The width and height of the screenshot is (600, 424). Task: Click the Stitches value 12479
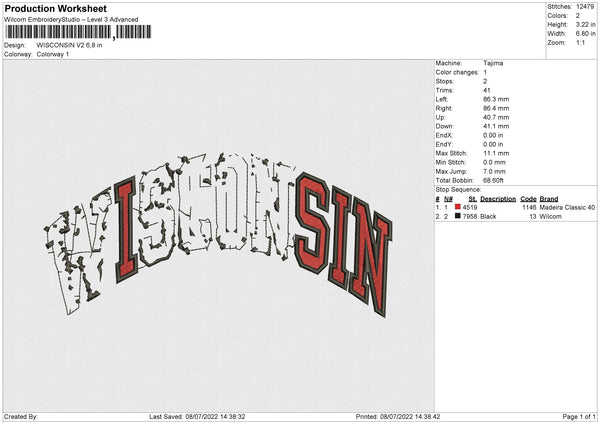(585, 7)
